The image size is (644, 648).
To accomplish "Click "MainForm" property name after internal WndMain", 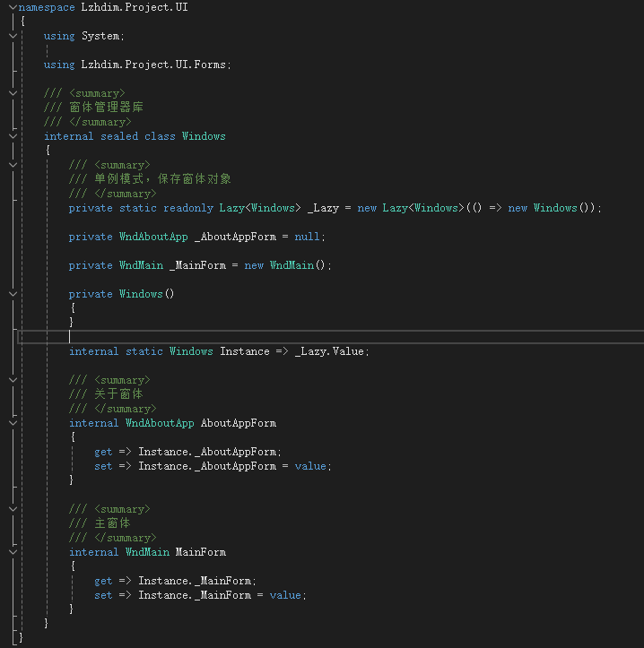I will pyautogui.click(x=201, y=552).
